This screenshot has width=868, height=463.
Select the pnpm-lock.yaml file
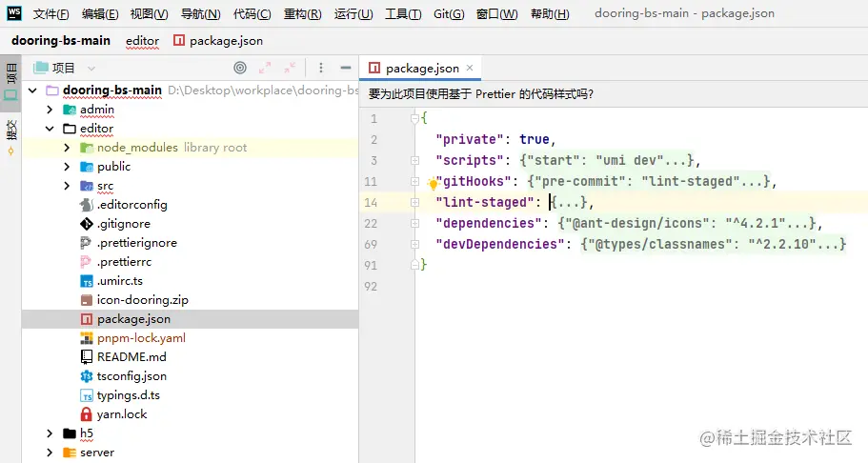click(132, 338)
